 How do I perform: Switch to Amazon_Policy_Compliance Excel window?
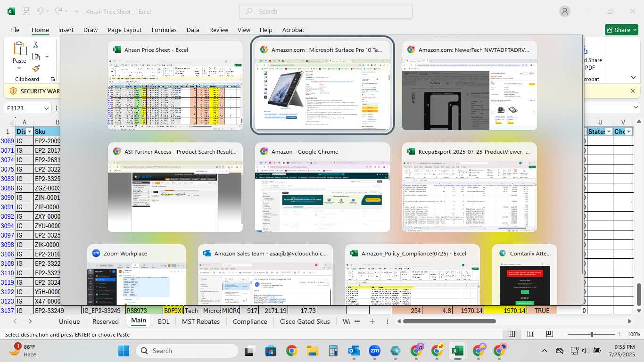pyautogui.click(x=413, y=275)
